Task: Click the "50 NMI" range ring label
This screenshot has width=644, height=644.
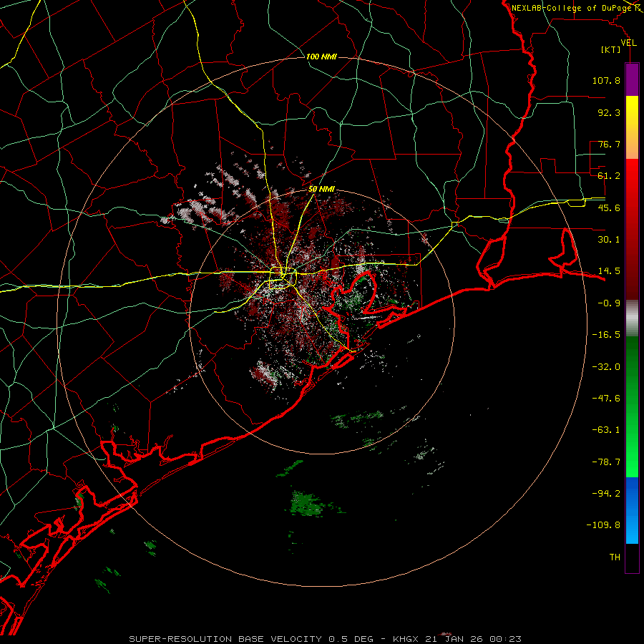Action: click(321, 190)
